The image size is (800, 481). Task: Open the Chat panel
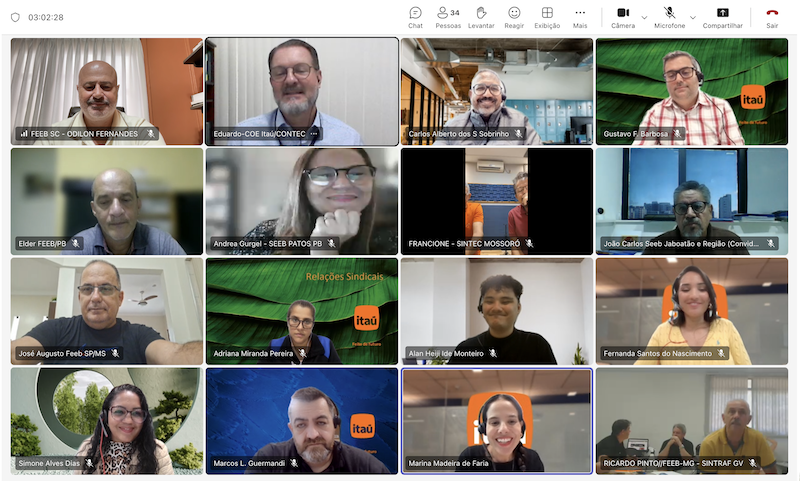click(415, 16)
